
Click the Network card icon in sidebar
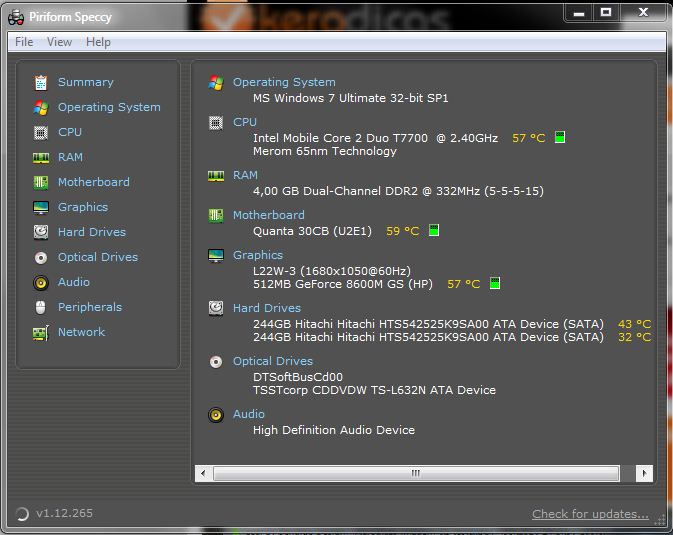[41, 333]
